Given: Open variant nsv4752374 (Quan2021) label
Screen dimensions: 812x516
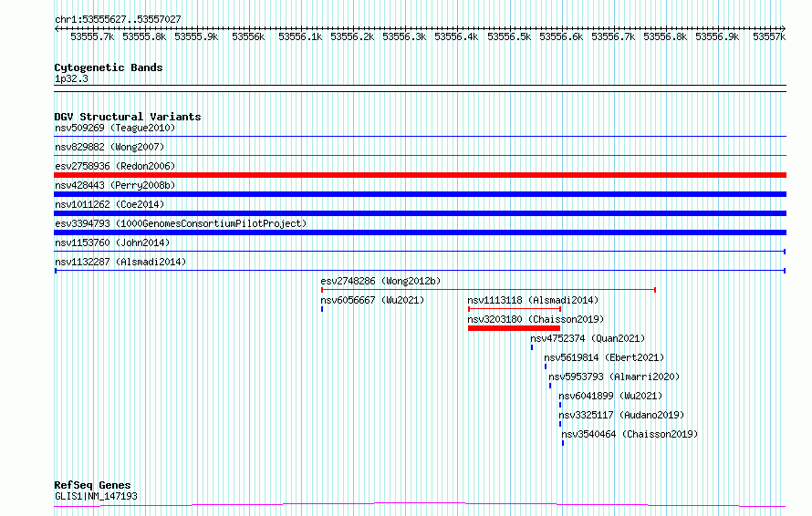Looking at the screenshot, I should pyautogui.click(x=588, y=338).
